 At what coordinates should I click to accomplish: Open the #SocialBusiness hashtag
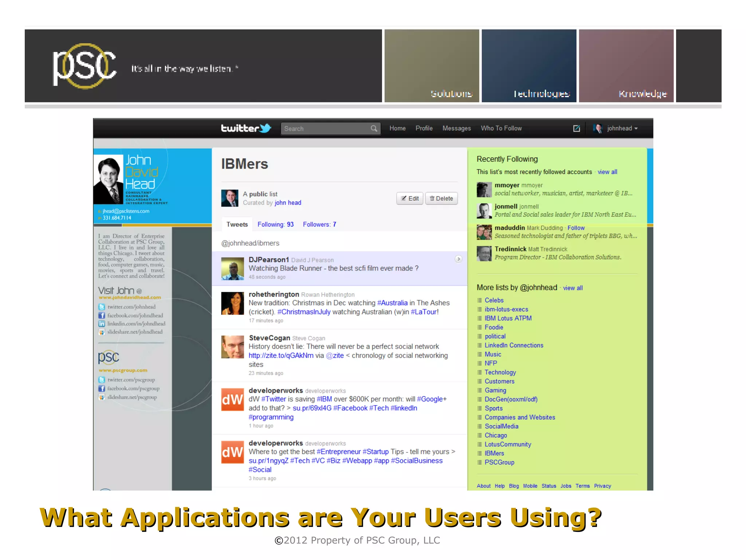pyautogui.click(x=417, y=461)
